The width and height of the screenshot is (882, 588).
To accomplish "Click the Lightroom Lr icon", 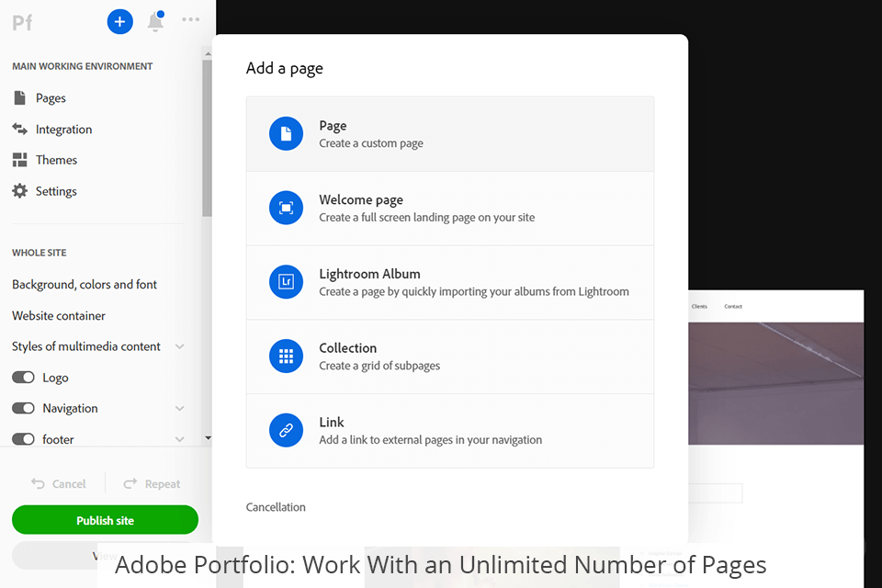I will tap(286, 282).
